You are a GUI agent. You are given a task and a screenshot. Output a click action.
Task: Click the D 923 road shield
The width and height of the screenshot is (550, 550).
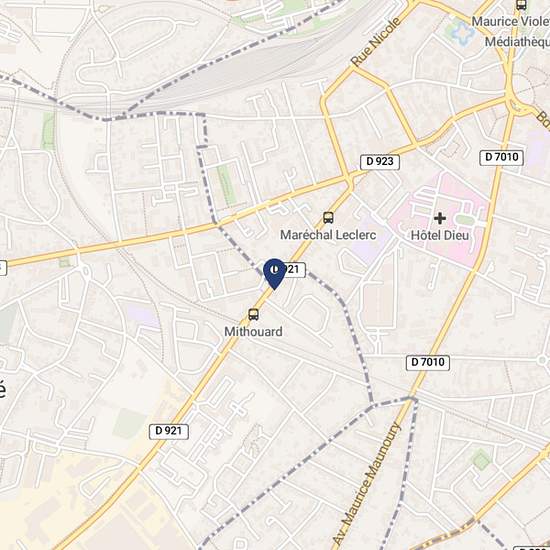380,162
